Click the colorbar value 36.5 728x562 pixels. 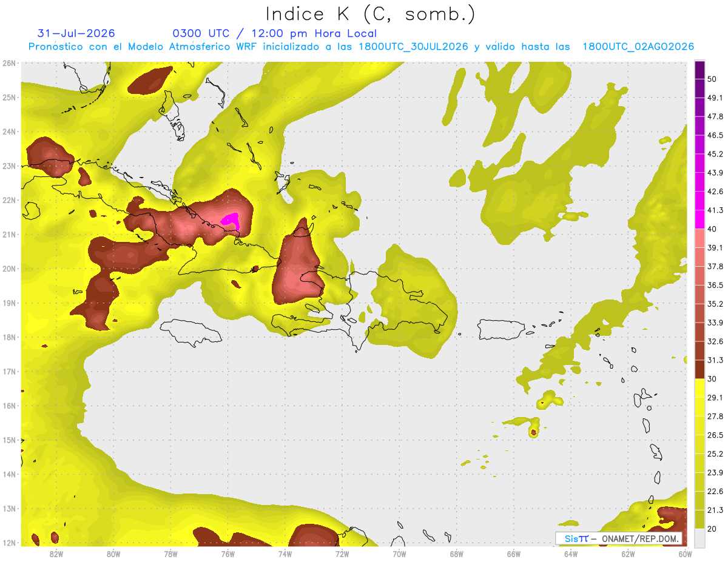(x=715, y=285)
